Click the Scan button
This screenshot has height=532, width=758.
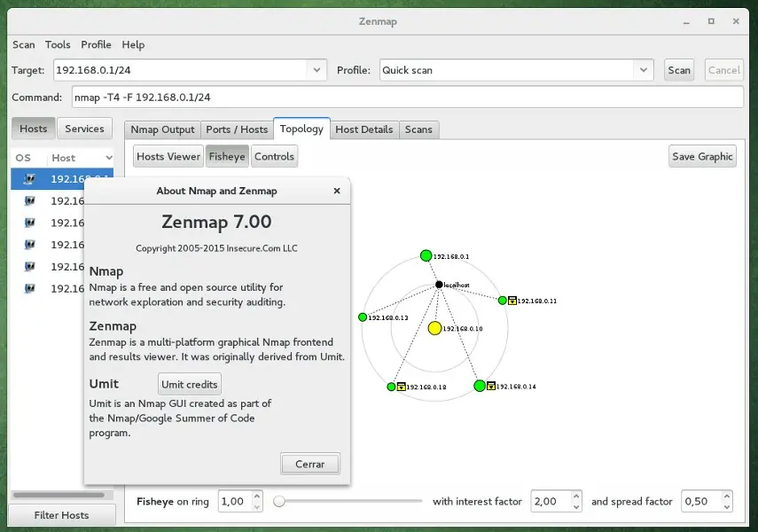pos(679,70)
